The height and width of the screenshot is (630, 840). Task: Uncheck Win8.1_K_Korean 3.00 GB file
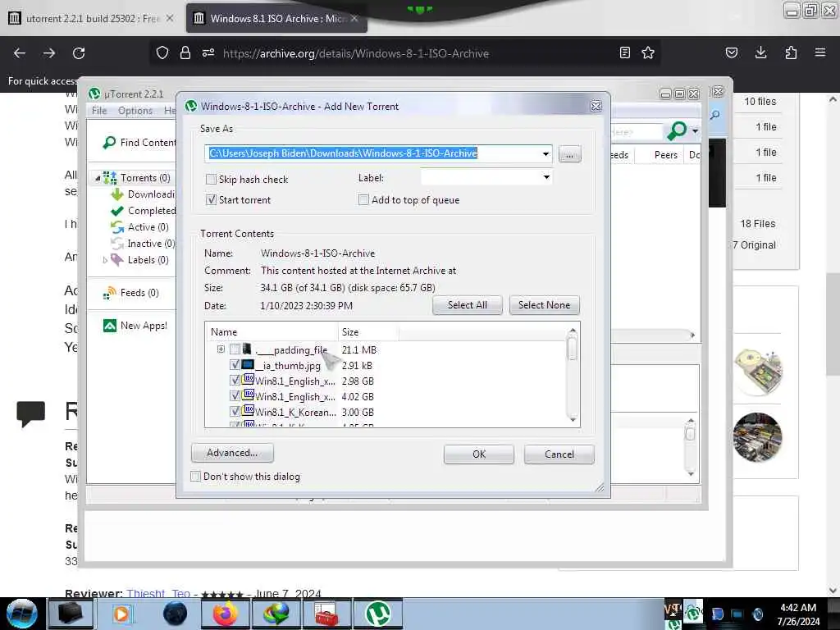(235, 412)
